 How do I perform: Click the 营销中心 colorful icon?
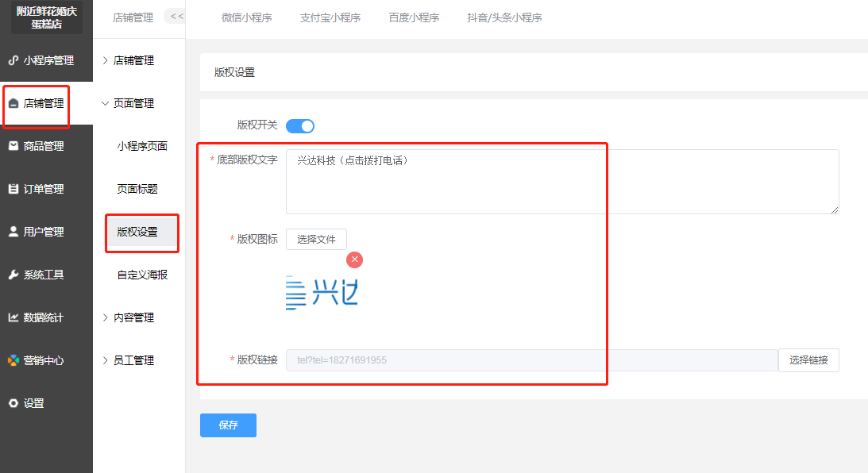click(x=14, y=360)
